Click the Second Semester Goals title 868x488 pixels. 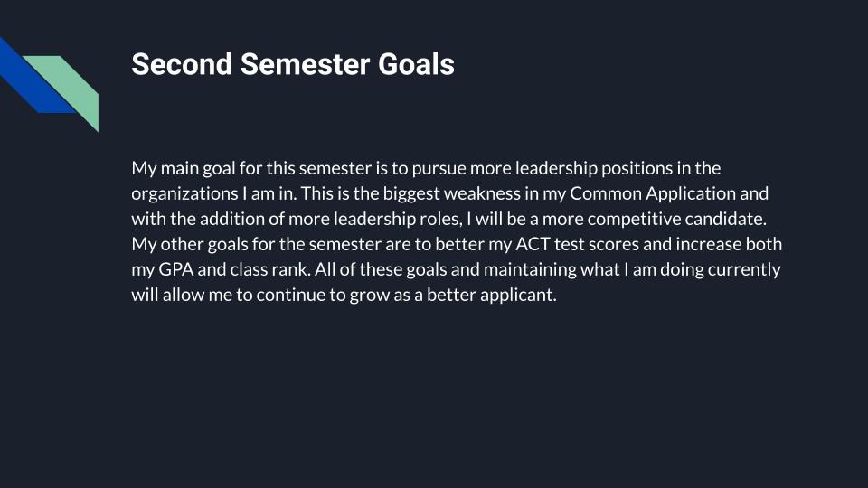pyautogui.click(x=293, y=64)
